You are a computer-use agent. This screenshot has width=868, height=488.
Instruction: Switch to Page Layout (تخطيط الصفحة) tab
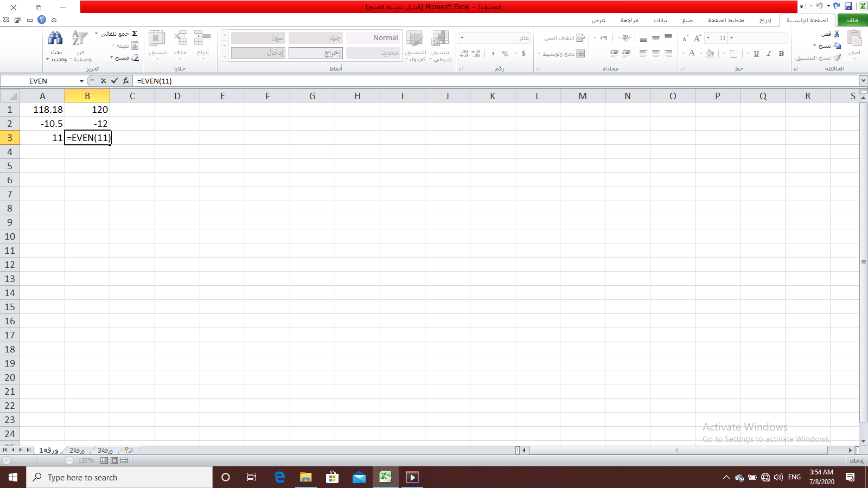tap(726, 20)
